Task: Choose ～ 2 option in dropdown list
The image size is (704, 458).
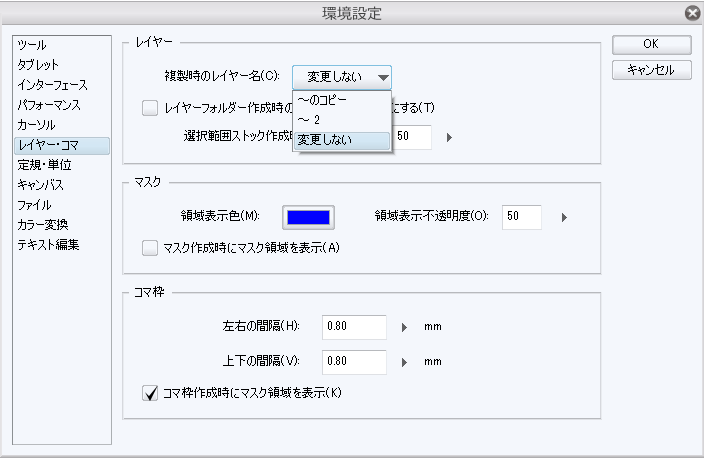Action: click(342, 120)
